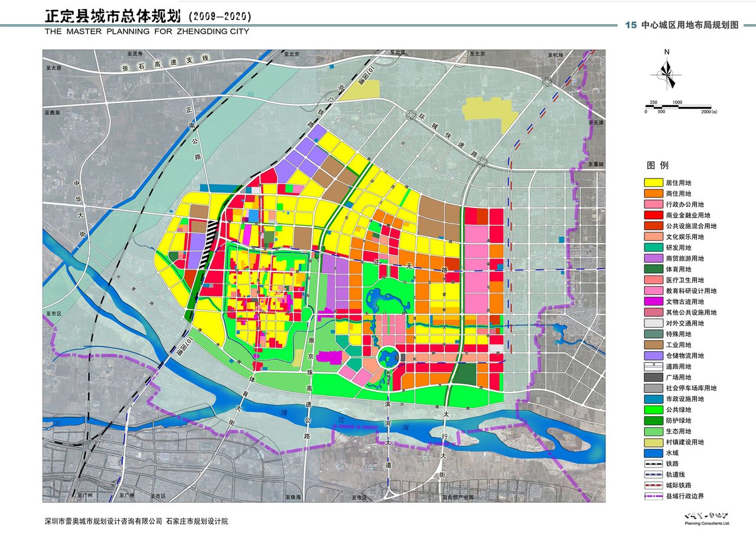This screenshot has width=756, height=535.
Task: Click the 公共绿地 legend text label
Action: click(678, 410)
